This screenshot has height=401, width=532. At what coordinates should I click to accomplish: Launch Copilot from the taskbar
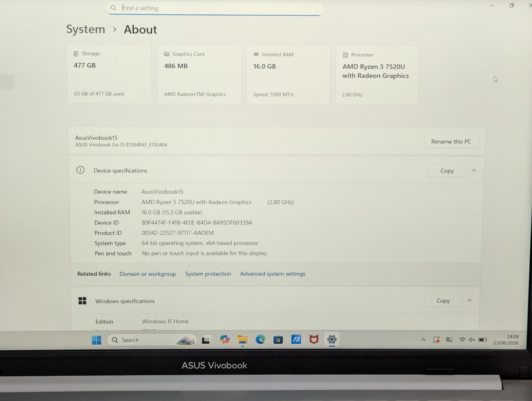click(x=225, y=339)
